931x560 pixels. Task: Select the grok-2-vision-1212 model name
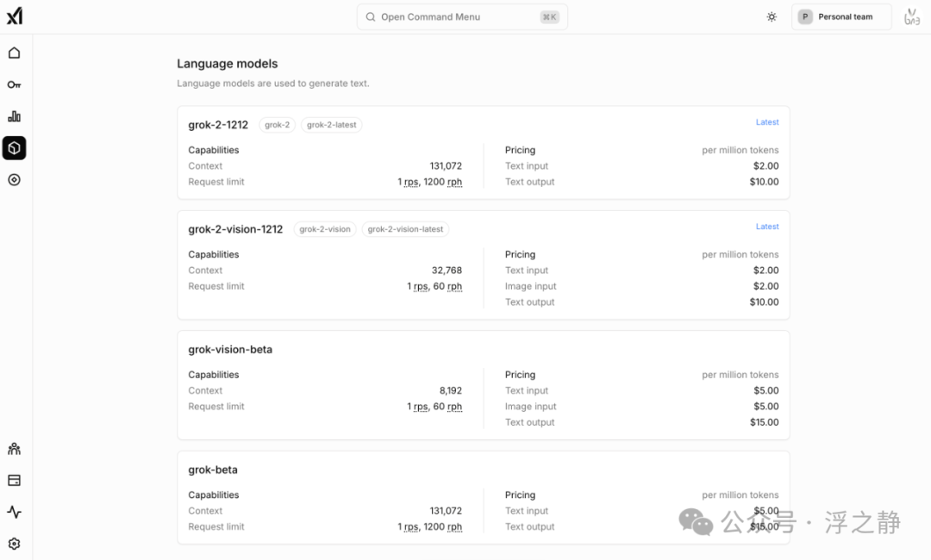click(x=235, y=229)
